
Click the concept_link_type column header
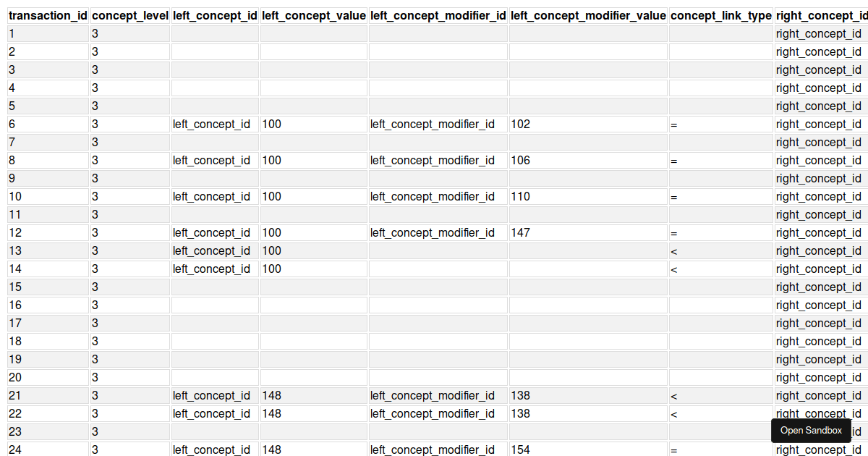click(x=719, y=15)
